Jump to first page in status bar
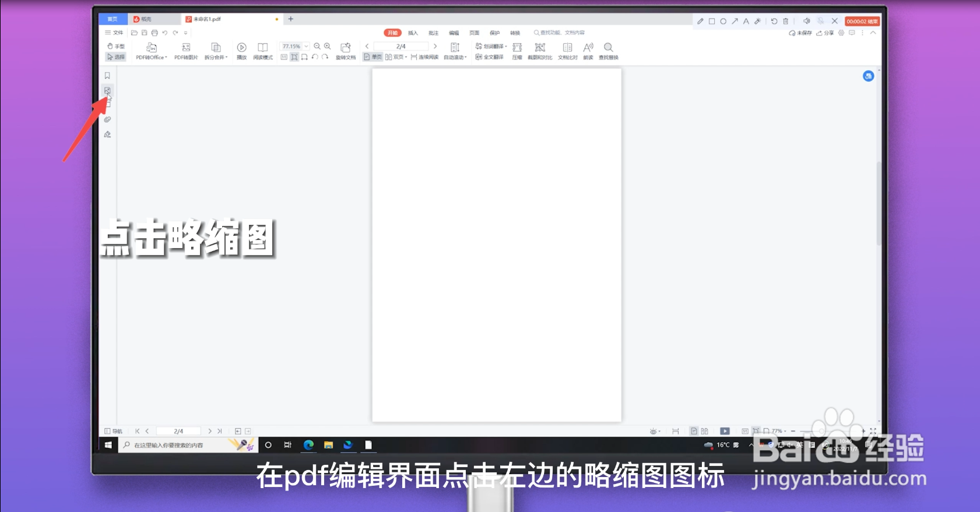 click(137, 431)
